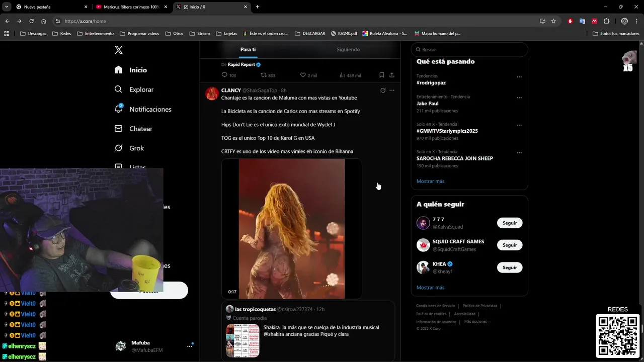Open f03240.pdf bookmark
Image resolution: width=644 pixels, height=362 pixels.
click(x=344, y=33)
